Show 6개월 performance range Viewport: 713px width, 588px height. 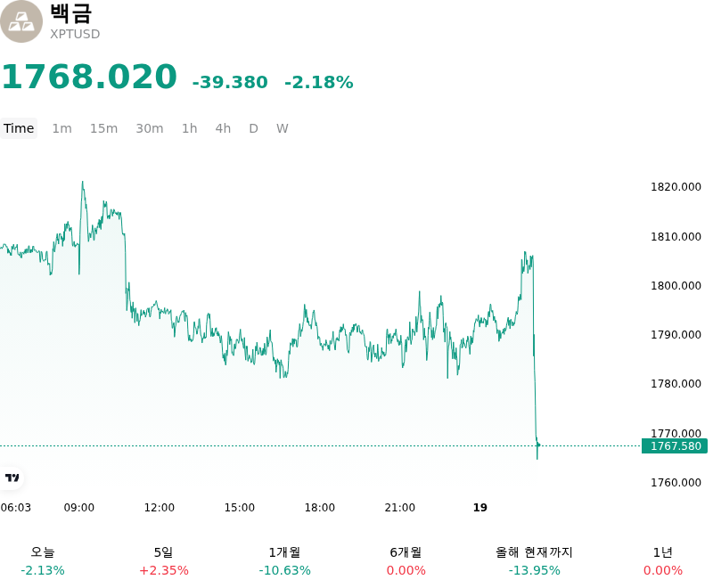pyautogui.click(x=406, y=561)
